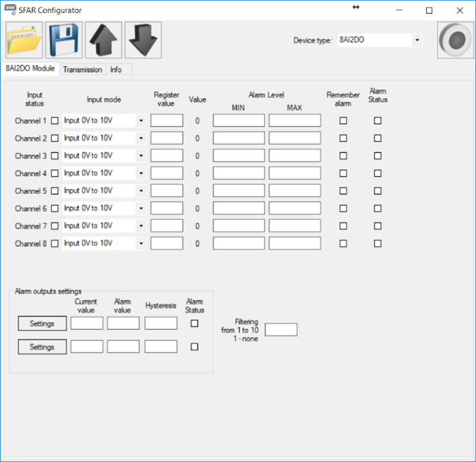
Task: Check Alarm Status box for Channel 5
Action: (x=377, y=191)
